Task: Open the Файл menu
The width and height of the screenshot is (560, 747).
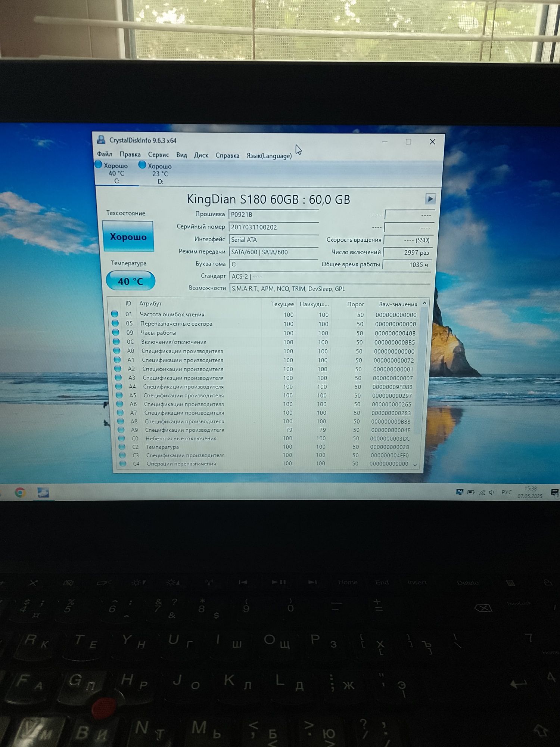Action: click(105, 154)
